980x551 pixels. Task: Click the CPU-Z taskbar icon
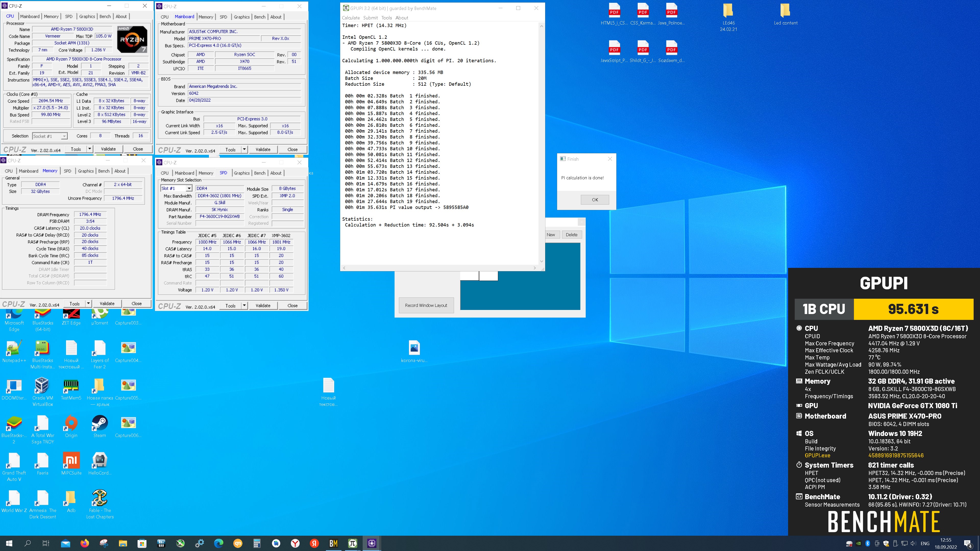pos(372,543)
